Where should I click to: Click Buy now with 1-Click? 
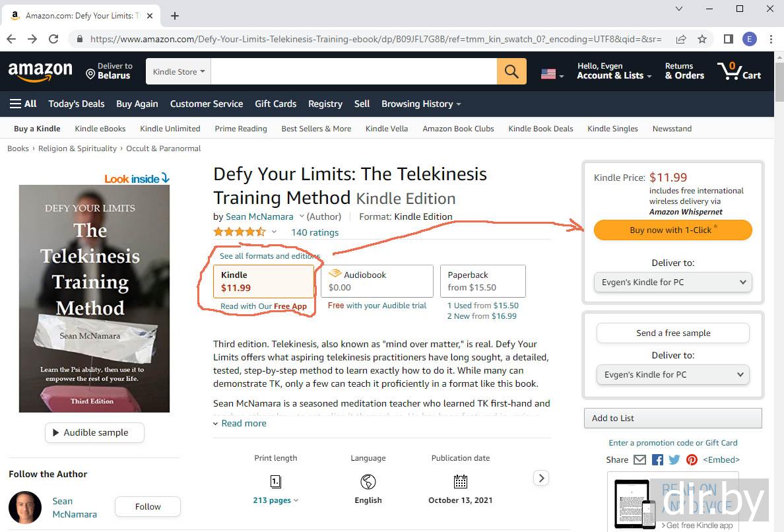click(672, 230)
